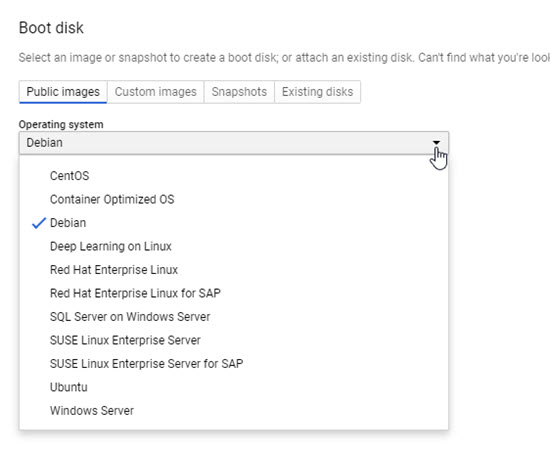Select SUSE Linux Enterprise Server for SAP
550x453 pixels.
coord(234,364)
